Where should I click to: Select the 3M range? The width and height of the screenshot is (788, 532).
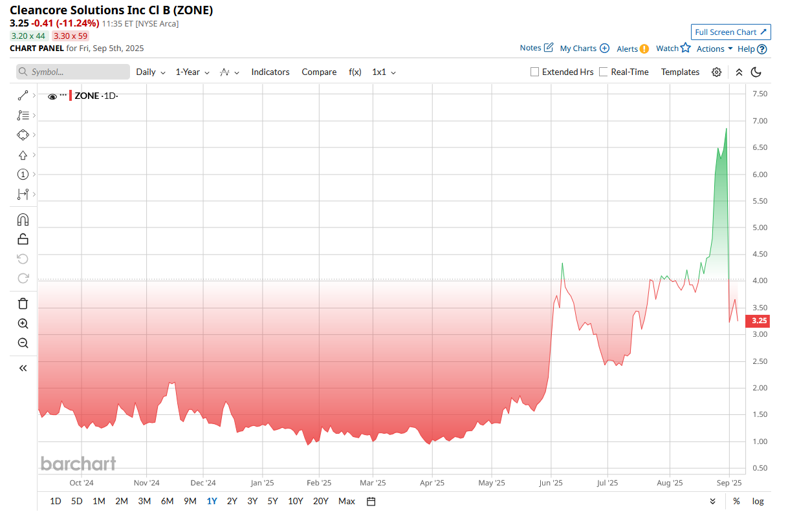coord(144,501)
